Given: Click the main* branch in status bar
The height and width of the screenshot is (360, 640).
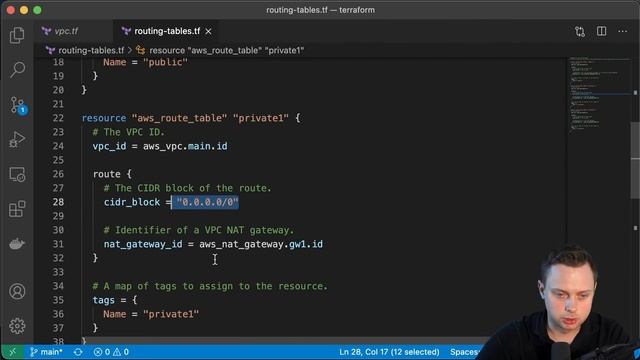Looking at the screenshot, I should 46,351.
